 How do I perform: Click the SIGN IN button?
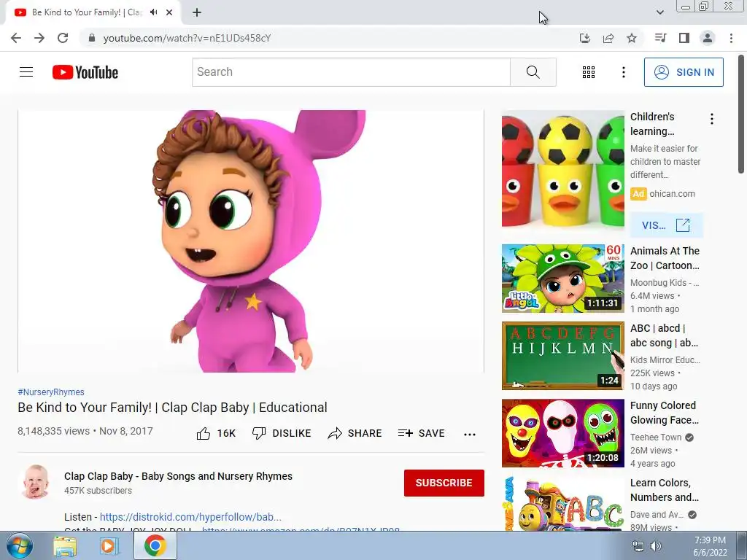tap(684, 72)
